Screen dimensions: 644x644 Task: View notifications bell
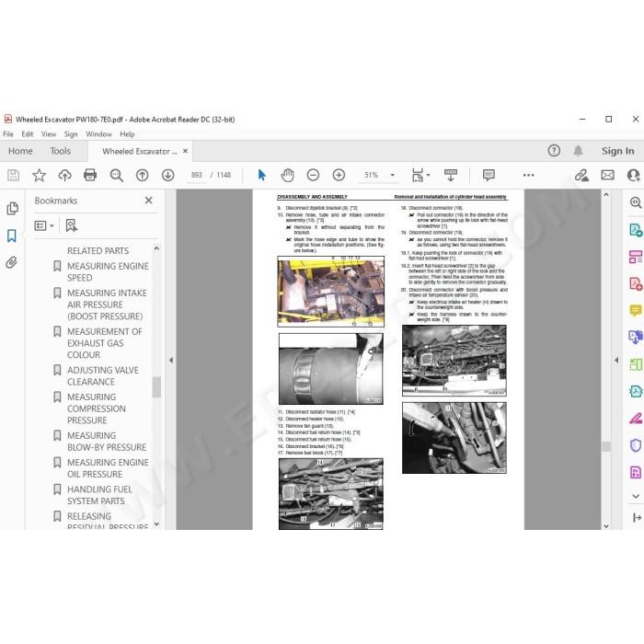578,151
